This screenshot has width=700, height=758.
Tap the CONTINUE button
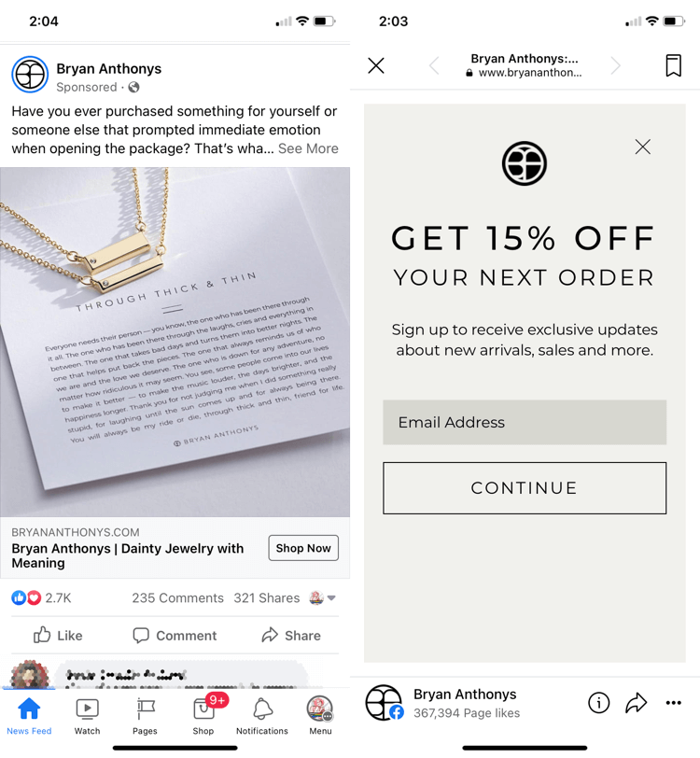coord(525,488)
